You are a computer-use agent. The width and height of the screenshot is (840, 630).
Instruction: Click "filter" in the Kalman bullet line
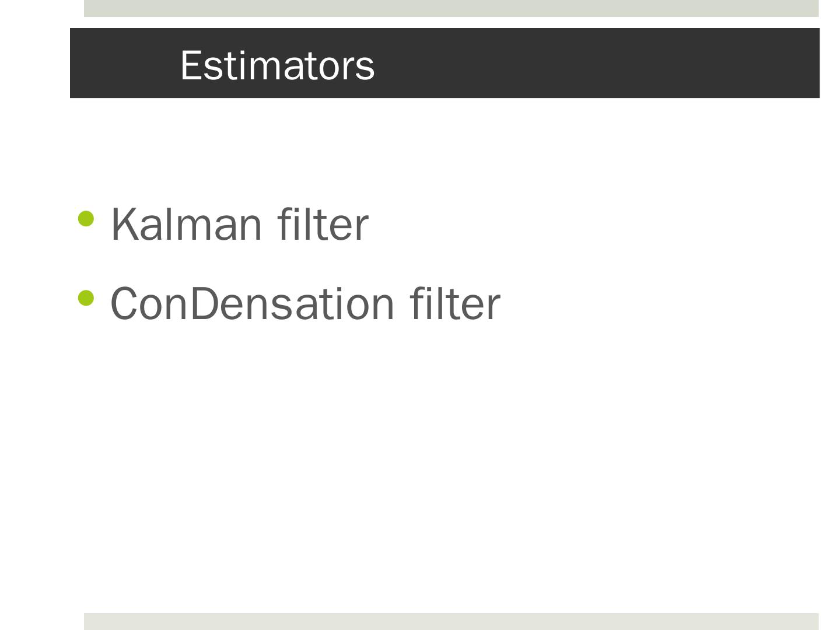pos(323,224)
